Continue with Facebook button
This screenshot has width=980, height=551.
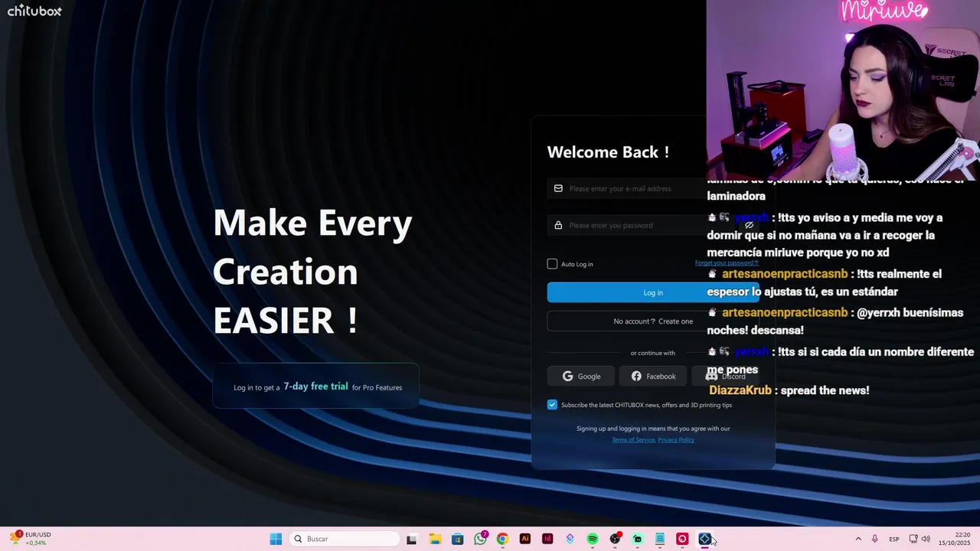(x=653, y=376)
